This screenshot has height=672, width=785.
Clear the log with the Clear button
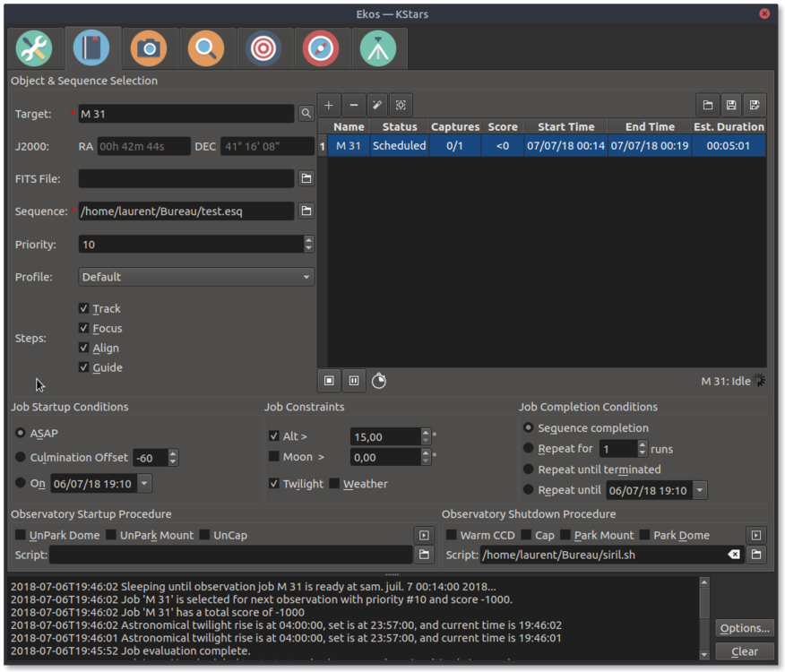coord(744,651)
